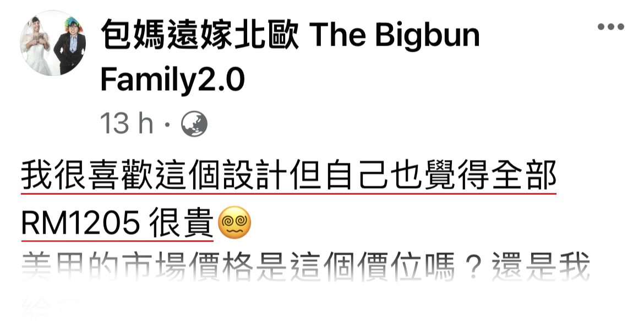The height and width of the screenshot is (336, 644).
Task: Click the "RM1205" price text
Action: 80,223
